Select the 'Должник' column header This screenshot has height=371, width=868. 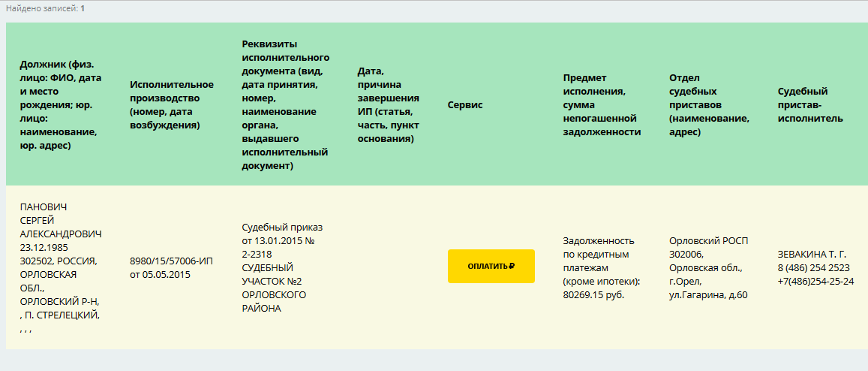tap(61, 104)
